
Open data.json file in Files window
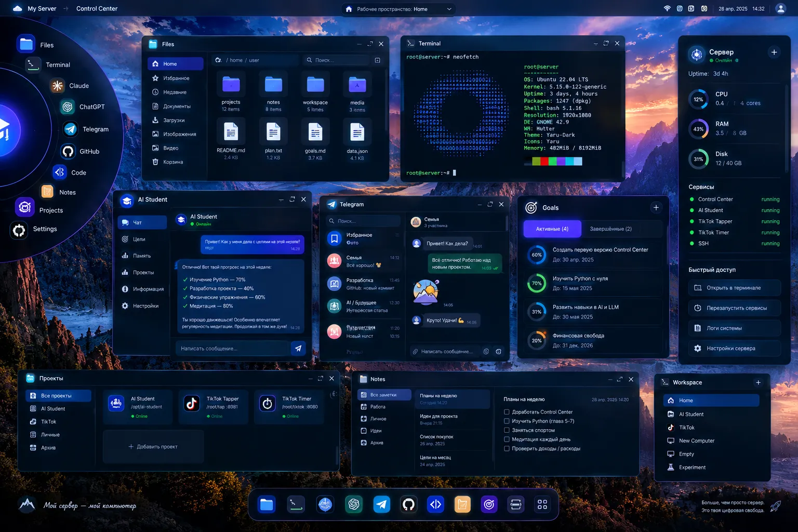(357, 140)
